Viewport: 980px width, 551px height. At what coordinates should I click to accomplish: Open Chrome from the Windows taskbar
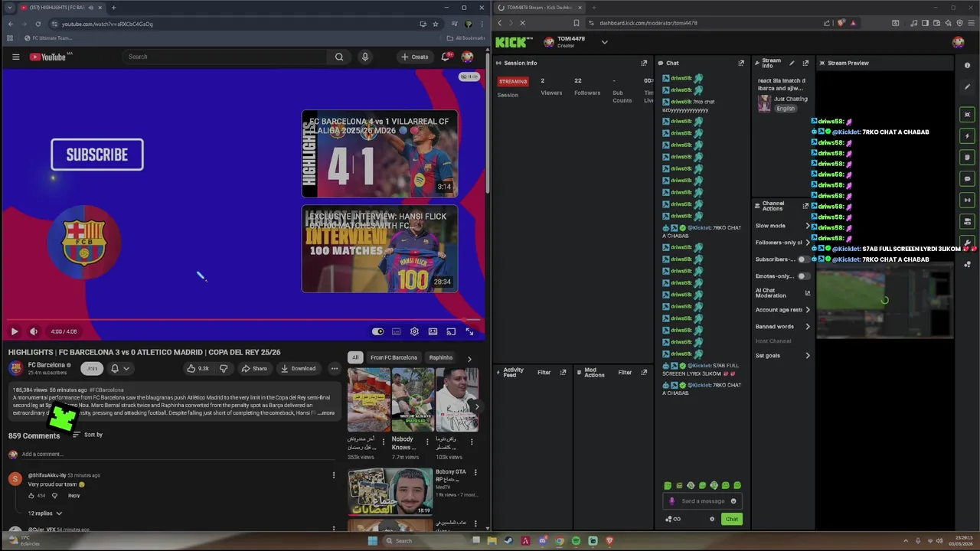click(559, 541)
